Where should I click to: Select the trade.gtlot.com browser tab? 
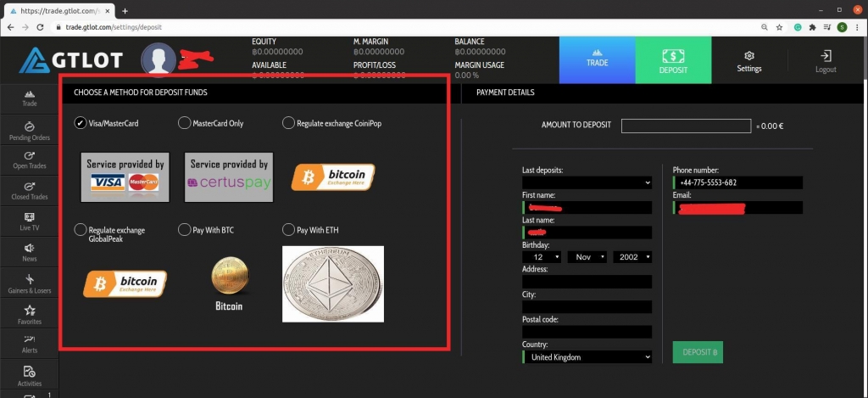point(60,10)
